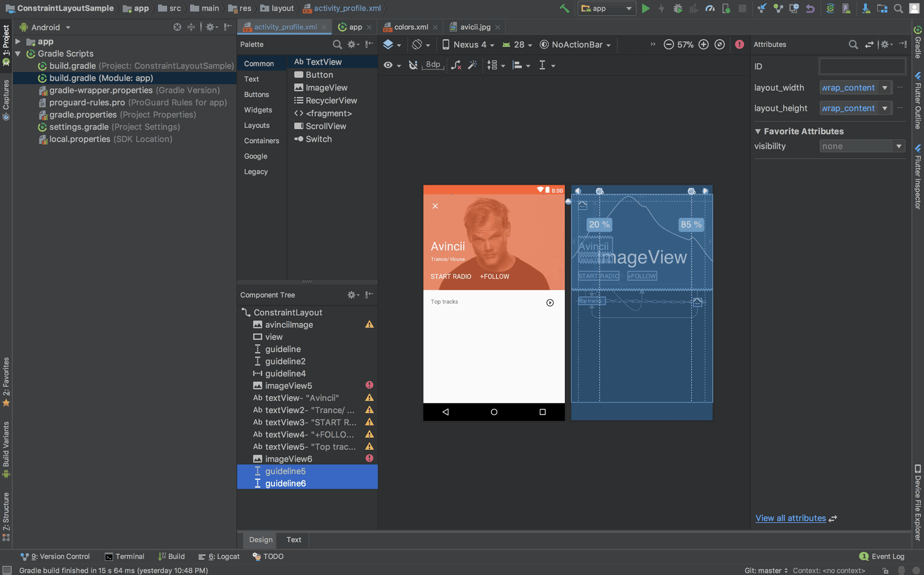Viewport: 924px width, 575px height.
Task: Click the Make Project hammer icon
Action: [564, 8]
